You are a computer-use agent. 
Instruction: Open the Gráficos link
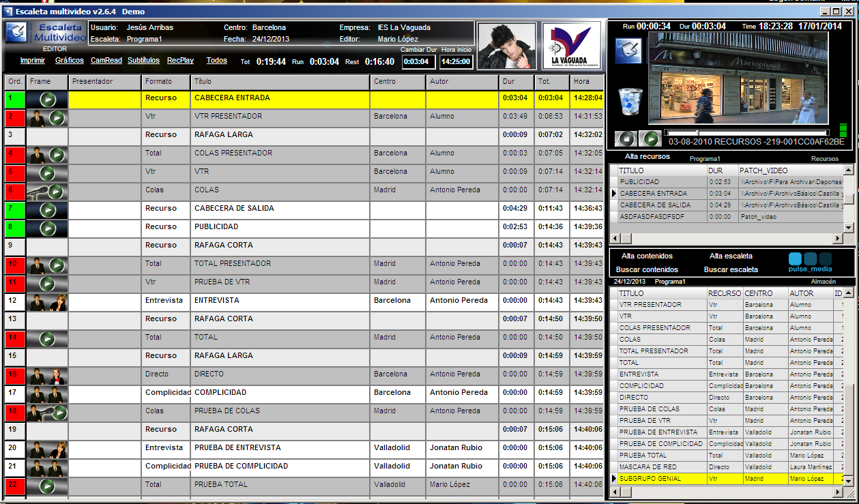click(70, 61)
